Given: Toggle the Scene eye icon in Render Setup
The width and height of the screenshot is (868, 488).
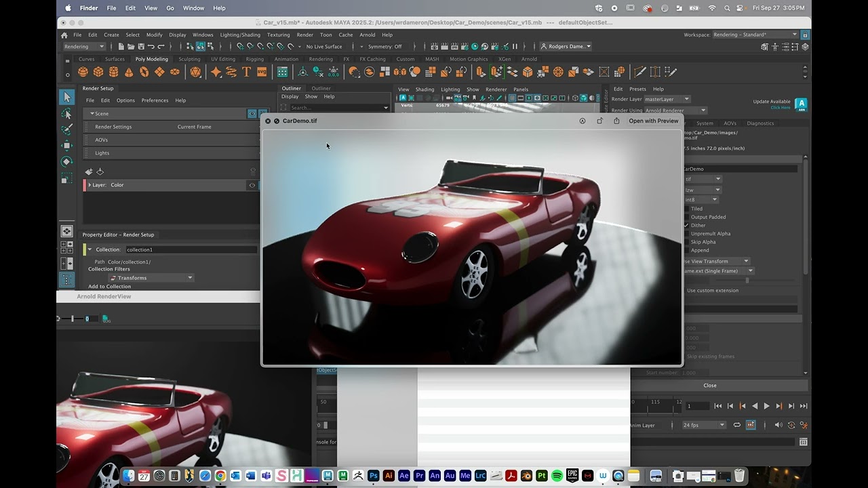Looking at the screenshot, I should 252,114.
